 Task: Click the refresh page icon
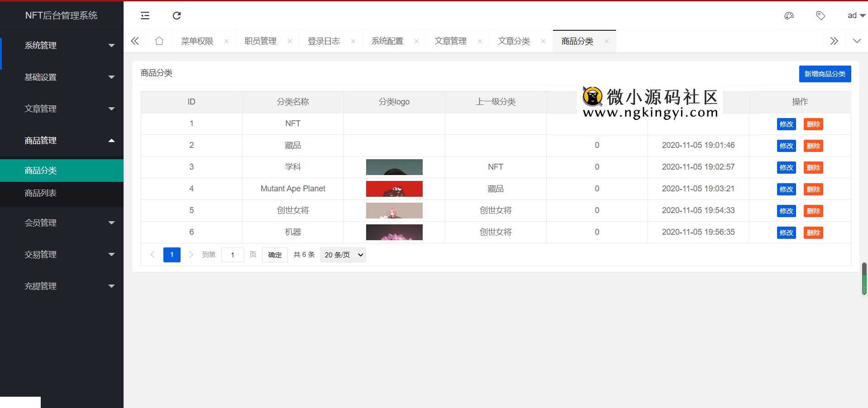176,16
